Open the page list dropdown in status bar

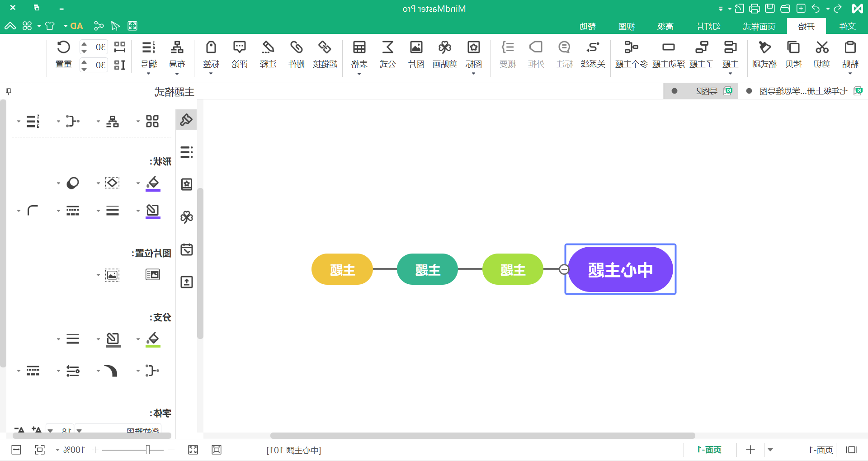[x=770, y=450]
